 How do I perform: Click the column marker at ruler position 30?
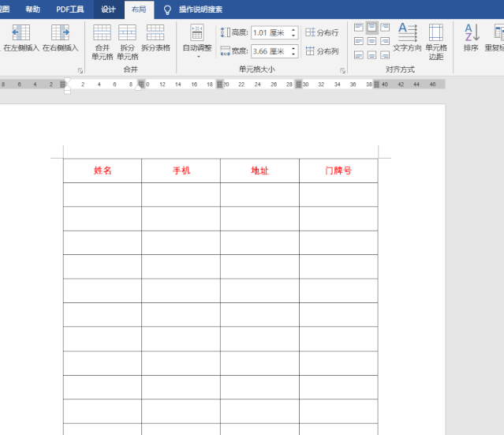point(299,84)
